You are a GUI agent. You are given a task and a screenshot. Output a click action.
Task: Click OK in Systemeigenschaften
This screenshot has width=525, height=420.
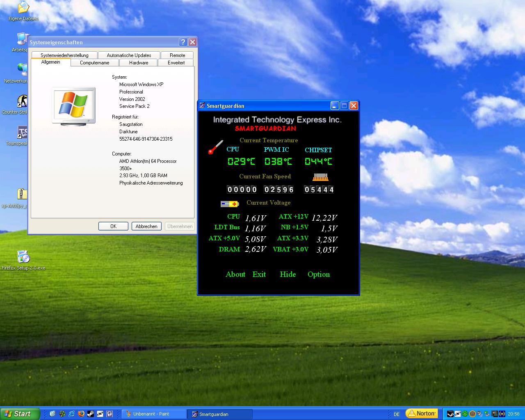[113, 226]
